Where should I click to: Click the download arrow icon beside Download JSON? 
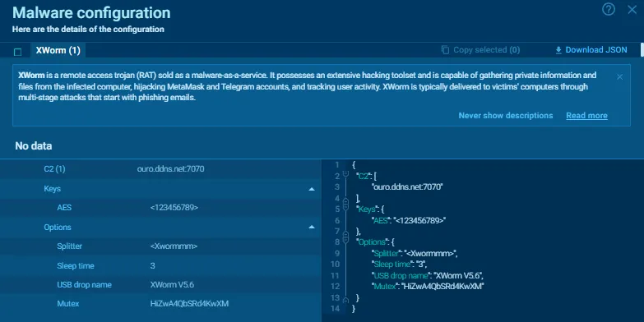tap(558, 50)
